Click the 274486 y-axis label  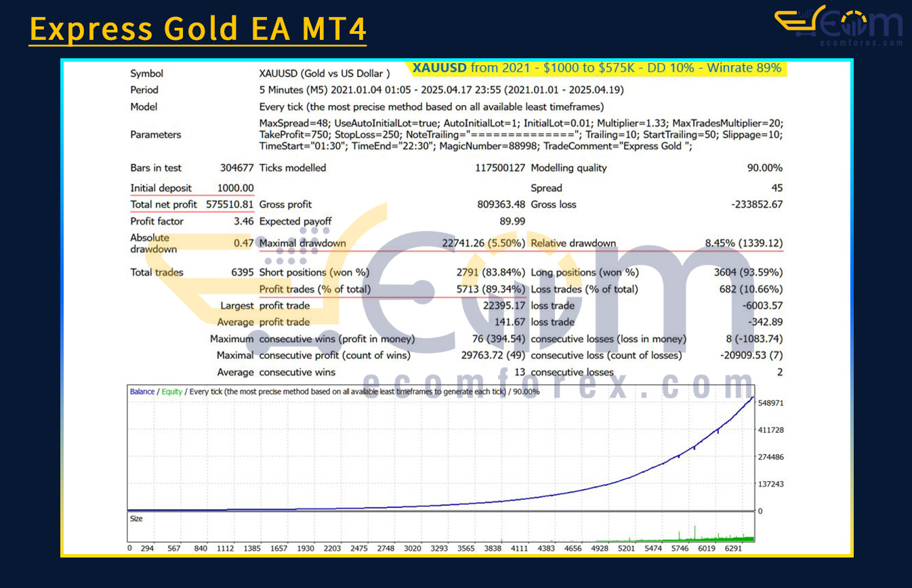coord(770,457)
